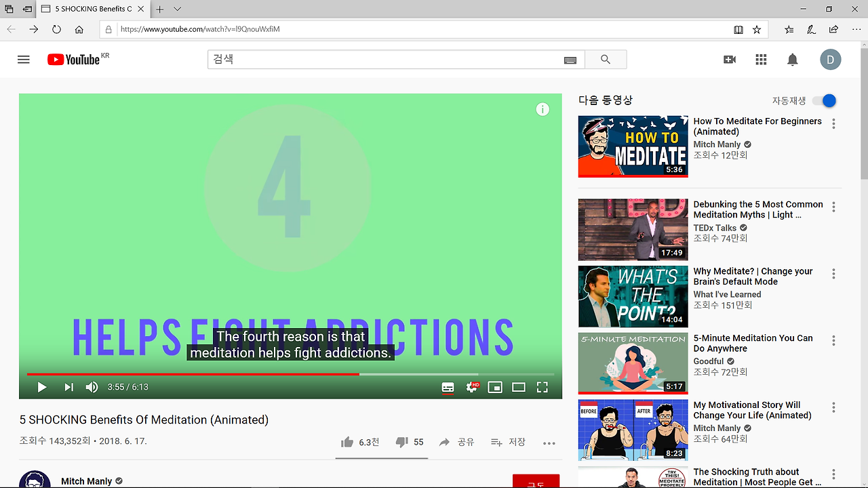Disable autoplay with the 자동재생 toggle
Viewport: 868px width, 488px height.
[x=823, y=100]
